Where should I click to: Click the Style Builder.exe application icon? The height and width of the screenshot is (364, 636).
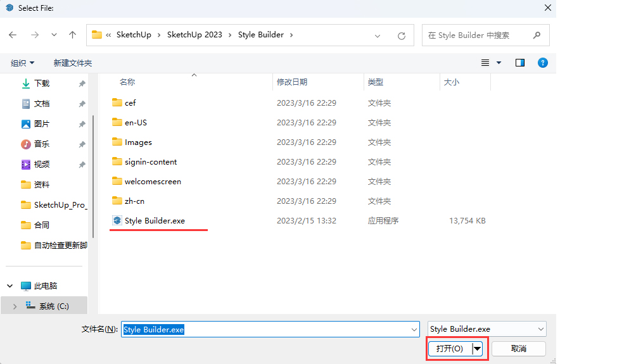pyautogui.click(x=117, y=220)
